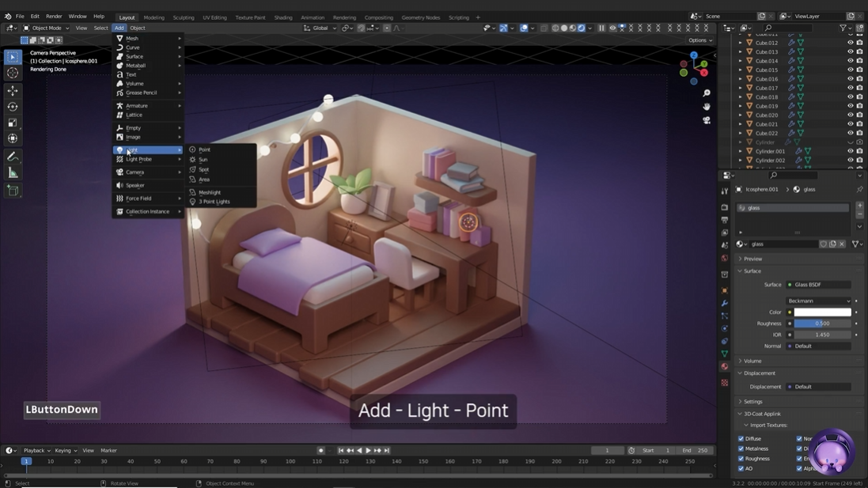
Task: Click the zoom view magnifier icon
Action: click(707, 93)
